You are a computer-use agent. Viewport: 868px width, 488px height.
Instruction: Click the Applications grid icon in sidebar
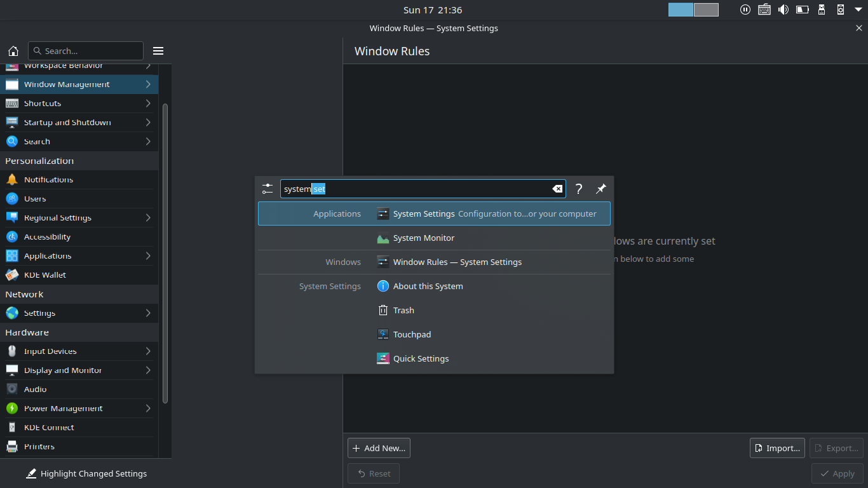tap(12, 256)
